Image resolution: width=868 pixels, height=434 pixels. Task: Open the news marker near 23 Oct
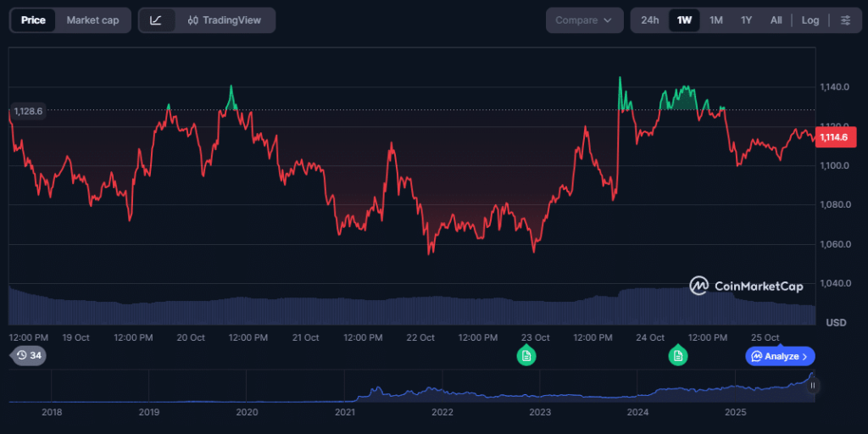(x=526, y=356)
